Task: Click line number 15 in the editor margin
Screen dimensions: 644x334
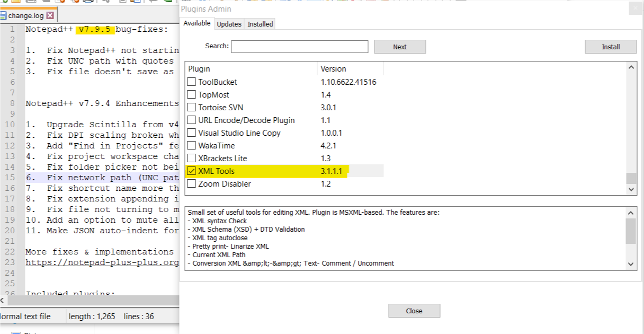Action: click(x=11, y=178)
